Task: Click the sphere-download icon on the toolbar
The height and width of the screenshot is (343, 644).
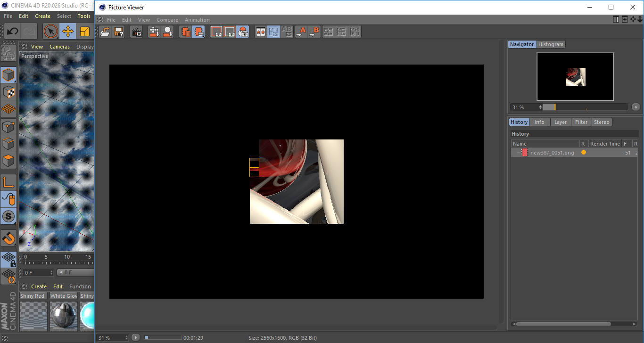Action: pos(168,32)
